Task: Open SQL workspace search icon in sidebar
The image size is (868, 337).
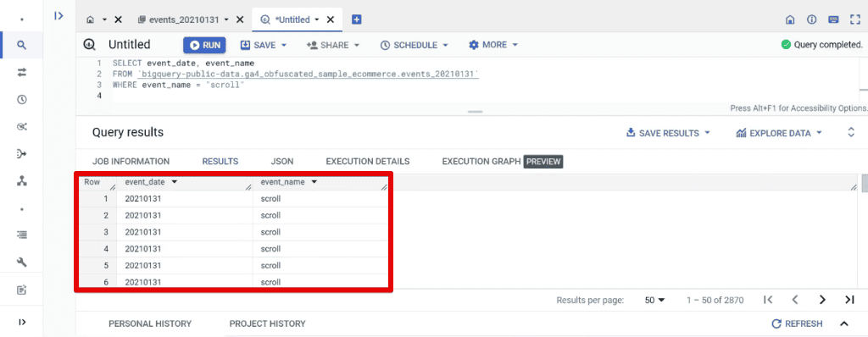Action: coord(21,46)
